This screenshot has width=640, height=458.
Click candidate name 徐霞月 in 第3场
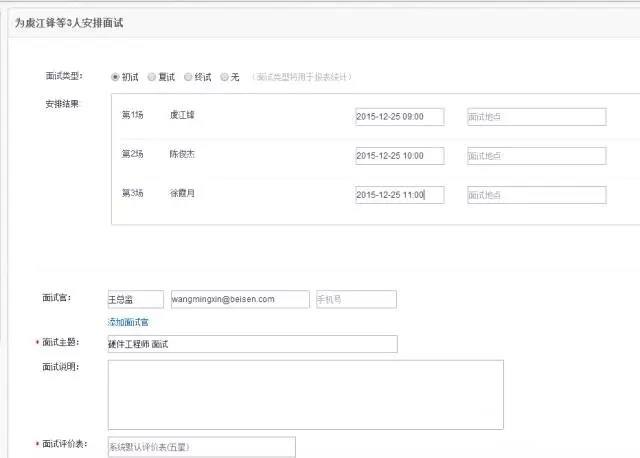click(x=182, y=193)
